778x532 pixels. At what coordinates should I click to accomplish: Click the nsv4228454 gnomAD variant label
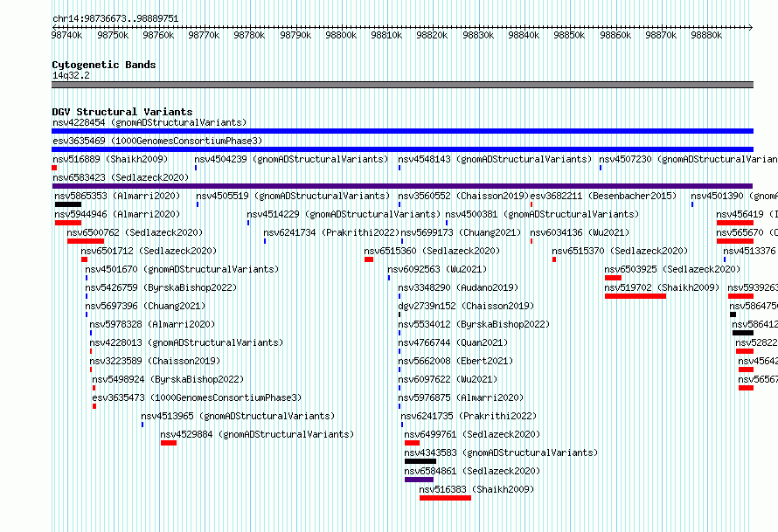pos(149,122)
